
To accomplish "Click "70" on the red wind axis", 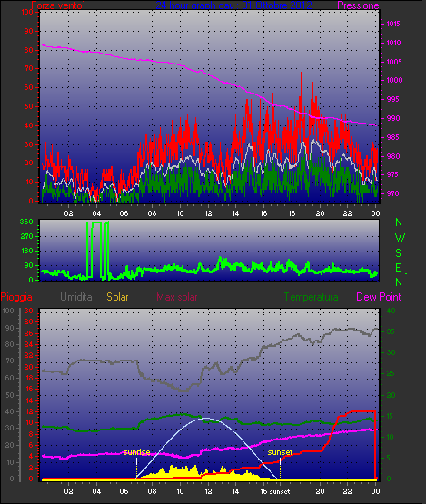I will (29, 68).
